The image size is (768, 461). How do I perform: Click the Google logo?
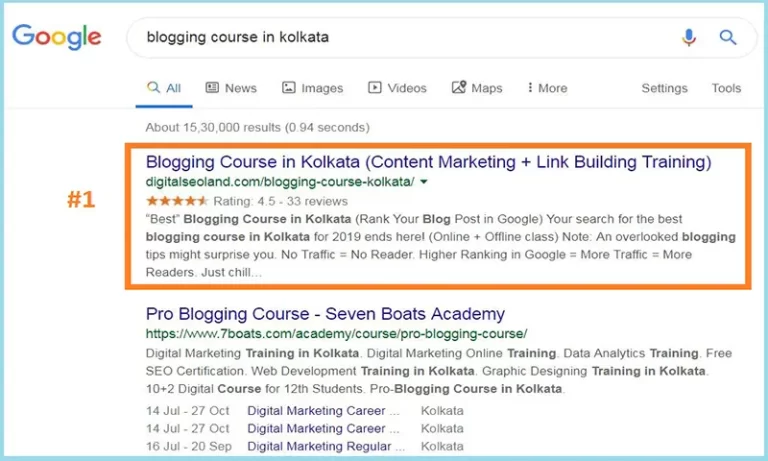56,38
